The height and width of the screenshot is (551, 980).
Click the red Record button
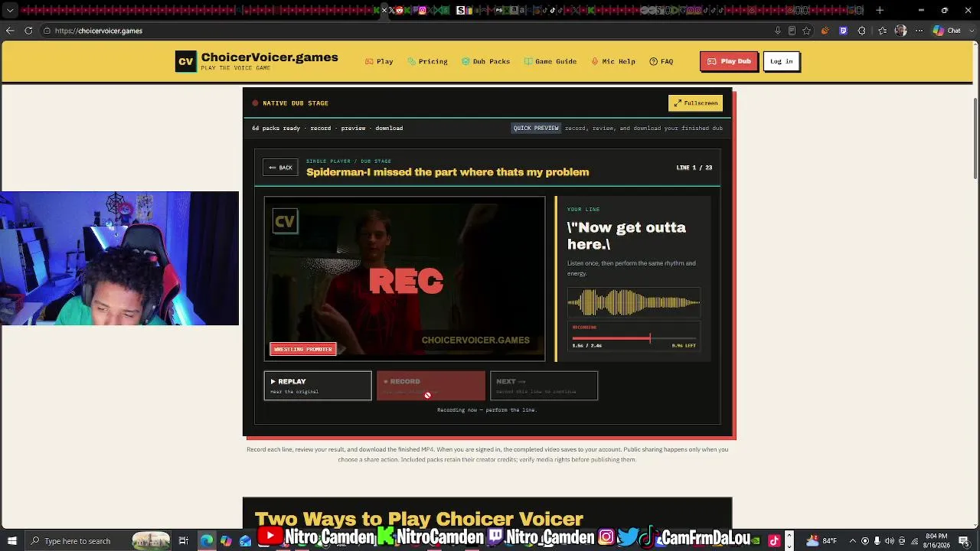[x=431, y=386]
